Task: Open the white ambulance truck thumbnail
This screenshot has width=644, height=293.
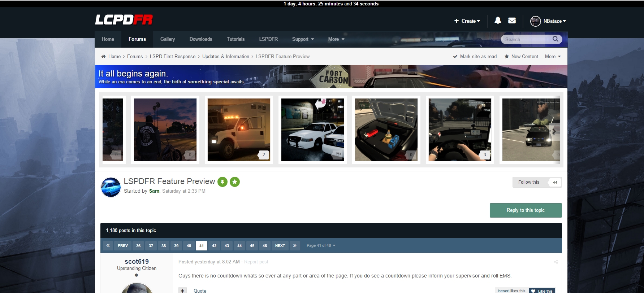Action: (239, 130)
